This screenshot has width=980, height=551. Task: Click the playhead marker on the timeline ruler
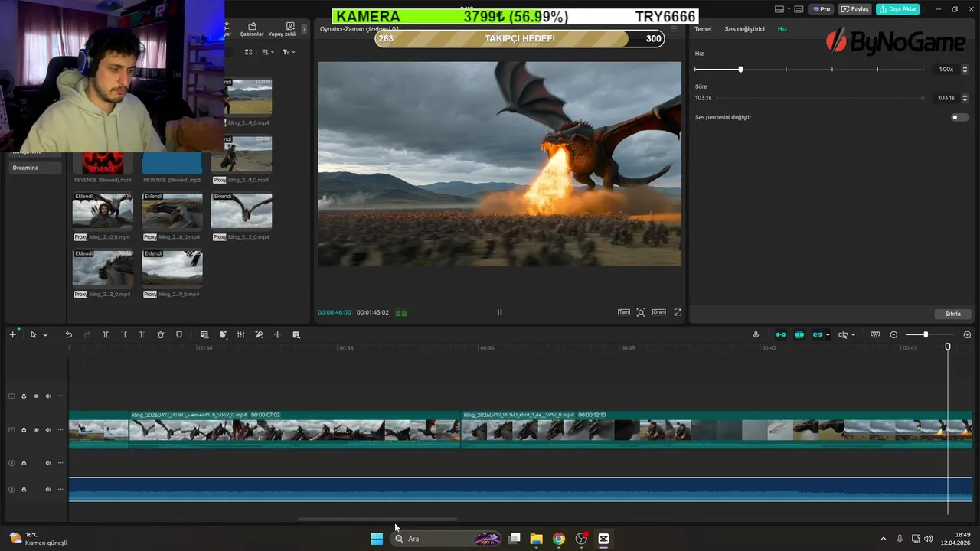[x=947, y=347]
